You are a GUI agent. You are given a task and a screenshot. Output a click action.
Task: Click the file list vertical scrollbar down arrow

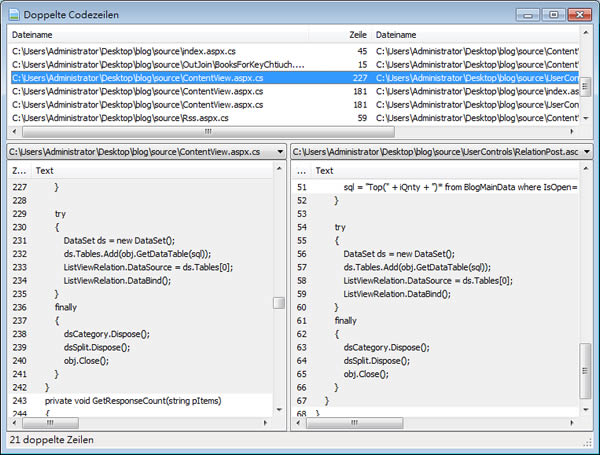pos(586,117)
